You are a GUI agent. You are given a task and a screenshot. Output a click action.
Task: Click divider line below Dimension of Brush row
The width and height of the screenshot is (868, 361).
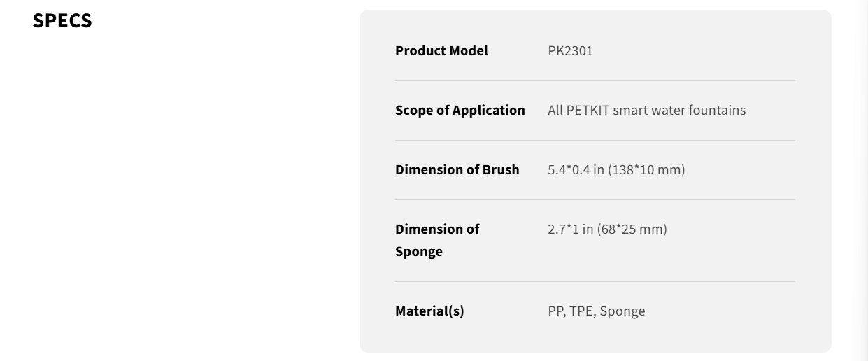tap(595, 199)
